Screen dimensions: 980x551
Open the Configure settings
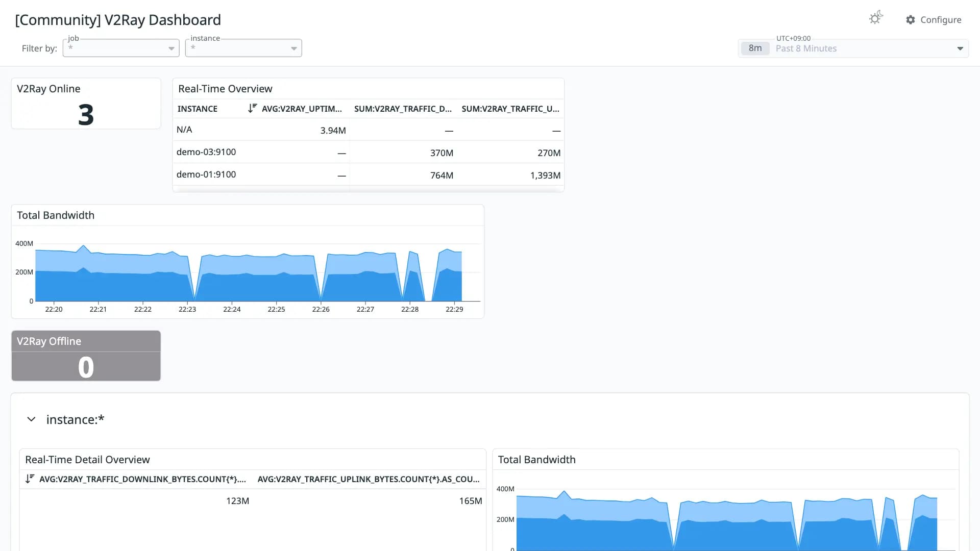point(934,19)
